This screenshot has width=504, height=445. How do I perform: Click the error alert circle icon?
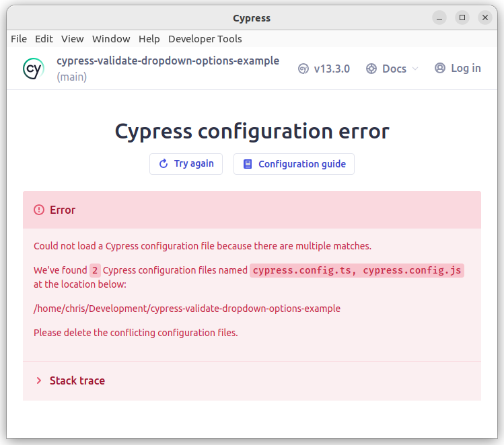point(39,210)
